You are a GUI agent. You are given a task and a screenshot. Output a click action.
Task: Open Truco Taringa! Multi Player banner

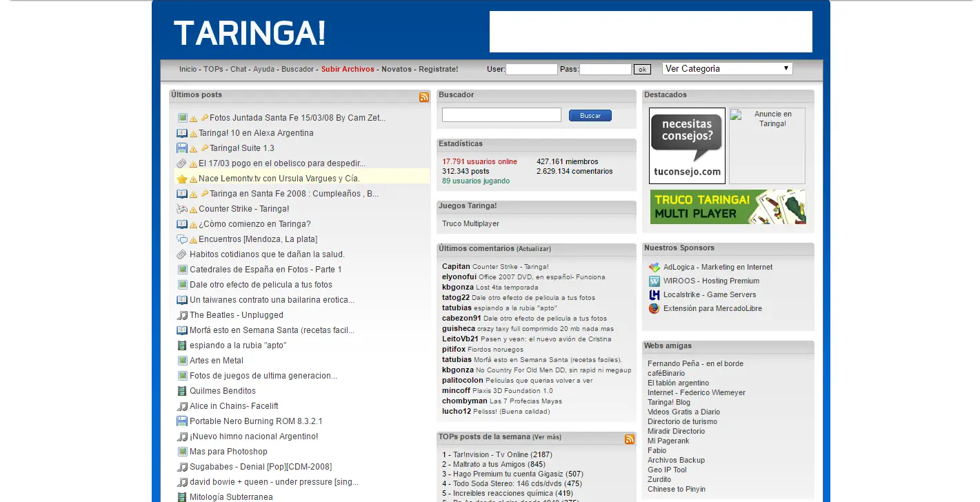pyautogui.click(x=728, y=207)
